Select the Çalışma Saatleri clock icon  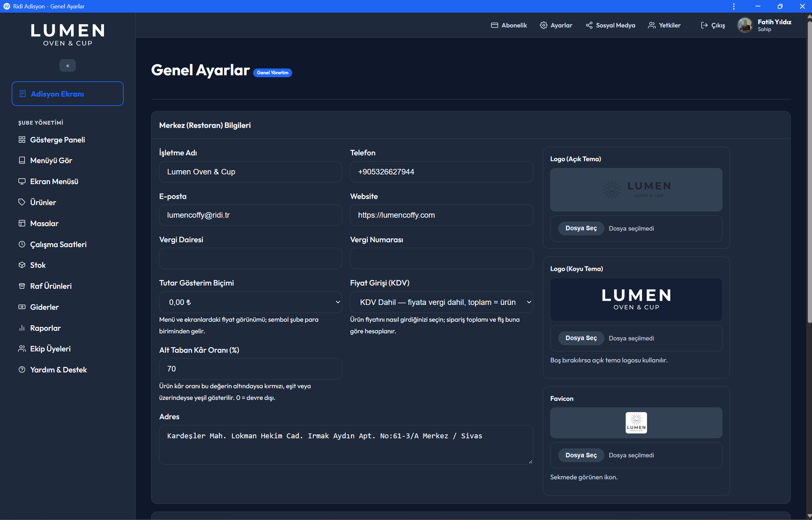[22, 244]
